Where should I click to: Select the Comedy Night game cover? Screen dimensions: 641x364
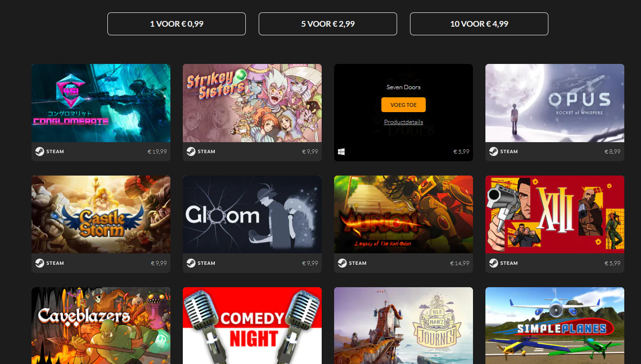point(252,325)
